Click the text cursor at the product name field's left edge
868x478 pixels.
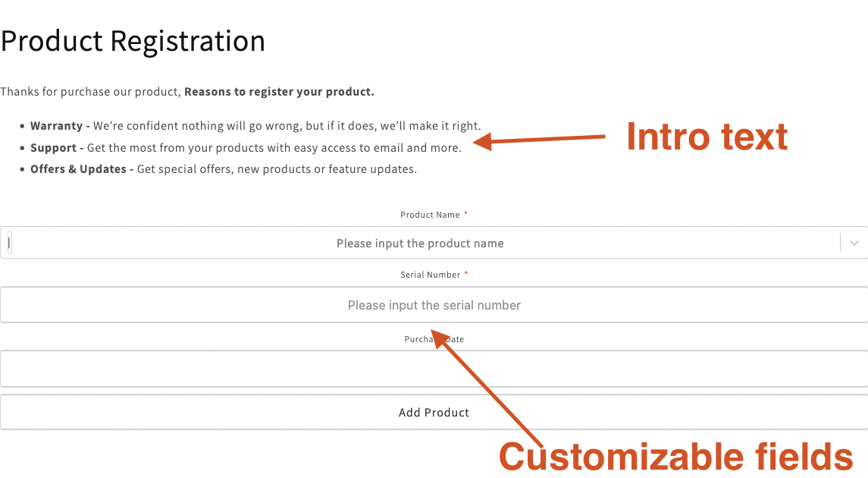pos(9,243)
